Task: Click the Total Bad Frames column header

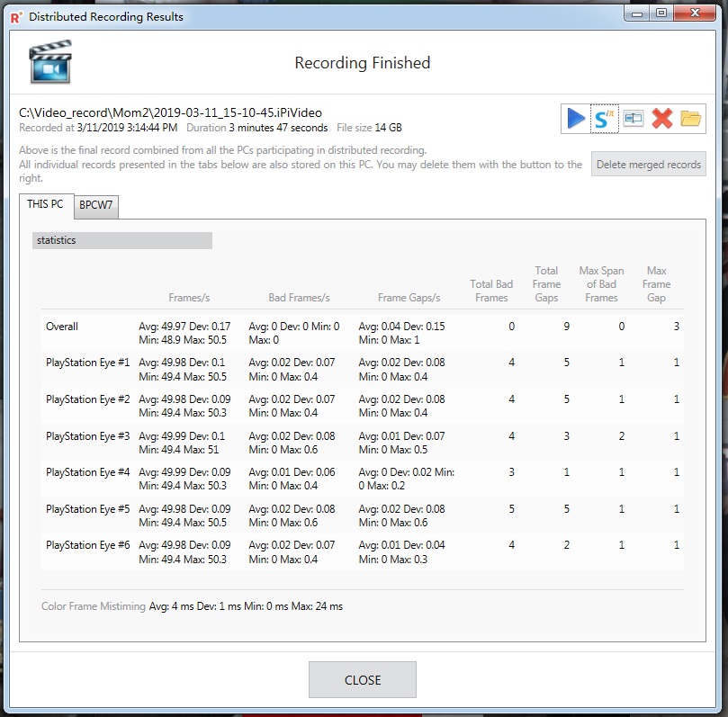Action: tap(491, 291)
